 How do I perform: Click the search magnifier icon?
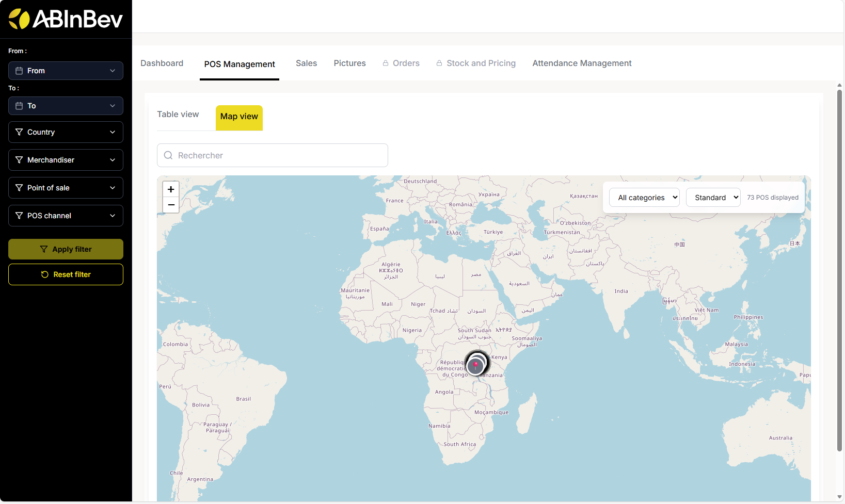pos(168,155)
